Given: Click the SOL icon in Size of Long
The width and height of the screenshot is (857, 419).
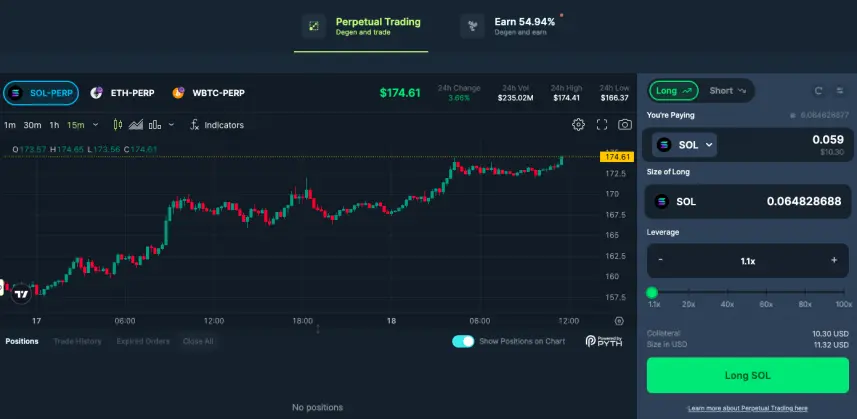Looking at the screenshot, I should click(x=661, y=202).
